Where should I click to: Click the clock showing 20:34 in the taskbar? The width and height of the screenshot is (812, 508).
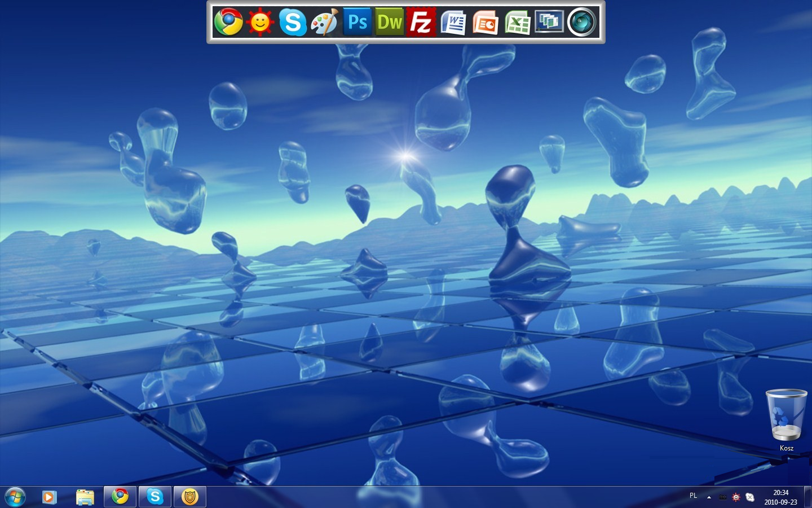pyautogui.click(x=780, y=497)
